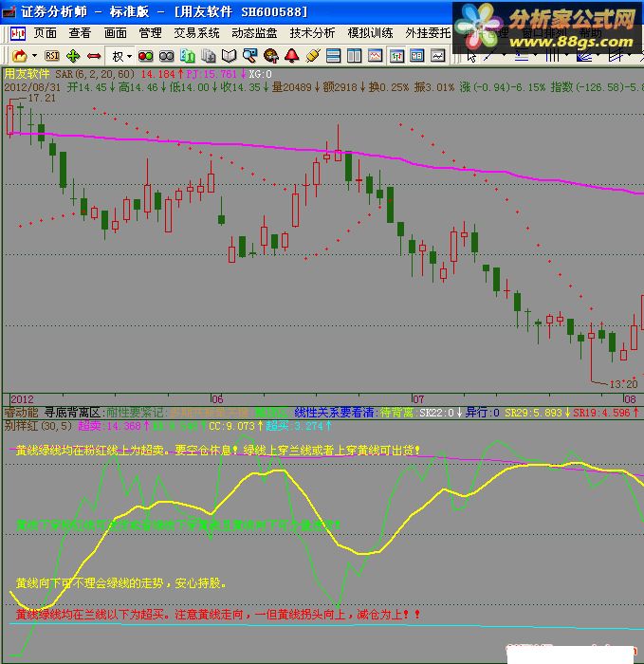This screenshot has height=664, width=644.
Task: Select the arrow pointer drawing tool
Action: pyautogui.click(x=470, y=56)
